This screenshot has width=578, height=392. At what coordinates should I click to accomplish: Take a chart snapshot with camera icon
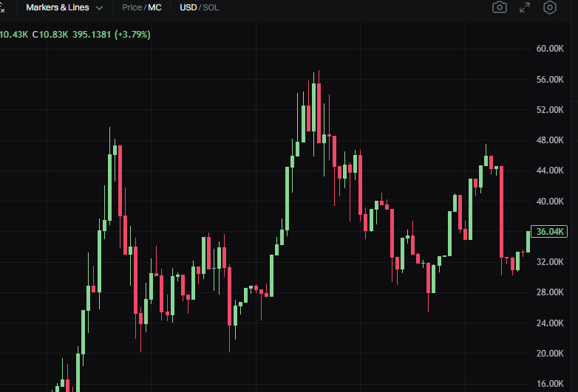click(x=500, y=7)
